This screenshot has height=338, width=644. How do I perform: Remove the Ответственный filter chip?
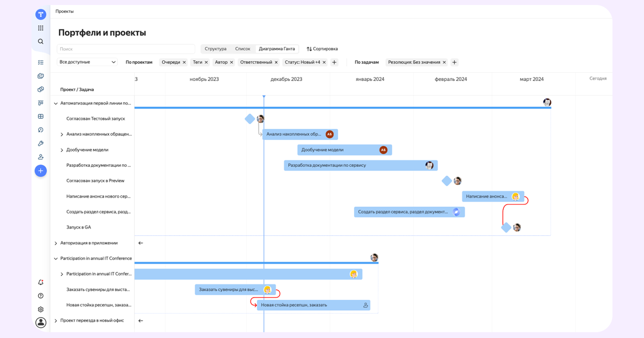click(276, 62)
